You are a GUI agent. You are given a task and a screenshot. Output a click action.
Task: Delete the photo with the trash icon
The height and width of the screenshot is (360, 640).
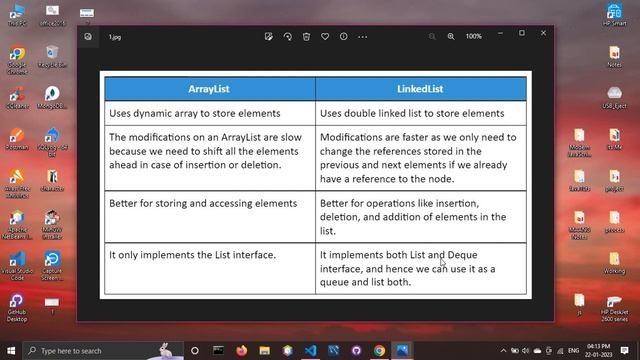[x=306, y=37]
